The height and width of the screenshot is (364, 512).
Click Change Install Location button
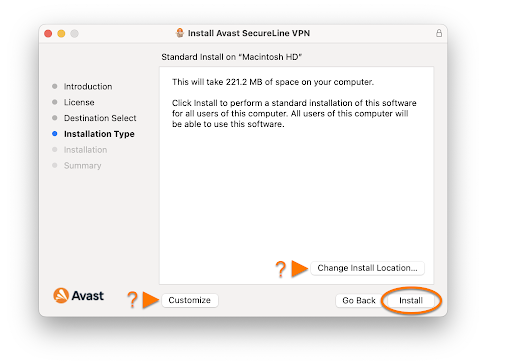[x=367, y=268]
